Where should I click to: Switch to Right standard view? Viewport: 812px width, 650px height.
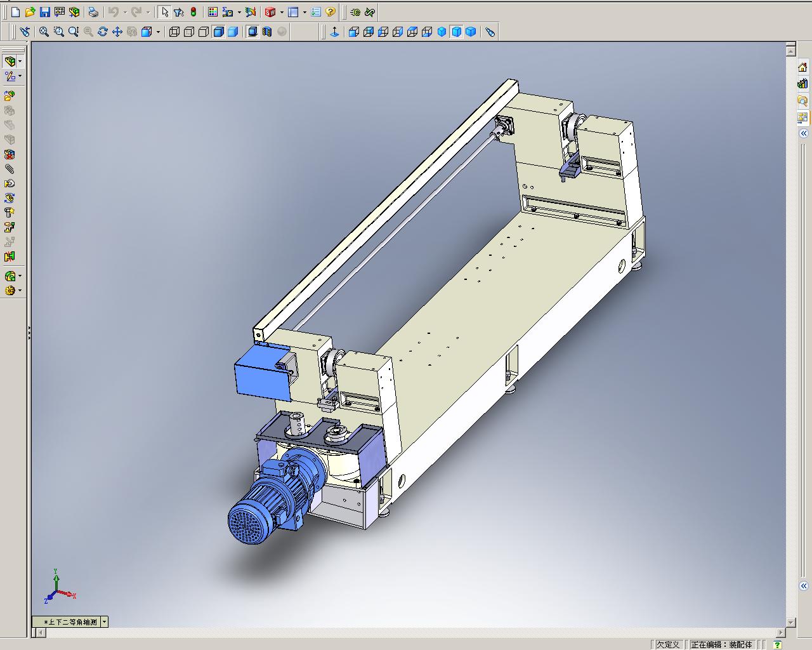click(398, 32)
